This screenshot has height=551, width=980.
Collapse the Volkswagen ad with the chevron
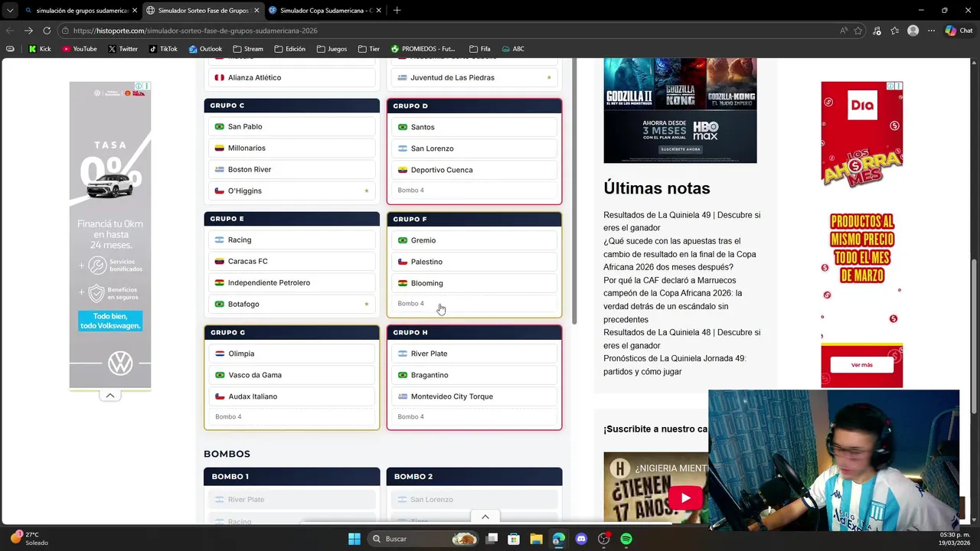click(x=110, y=396)
